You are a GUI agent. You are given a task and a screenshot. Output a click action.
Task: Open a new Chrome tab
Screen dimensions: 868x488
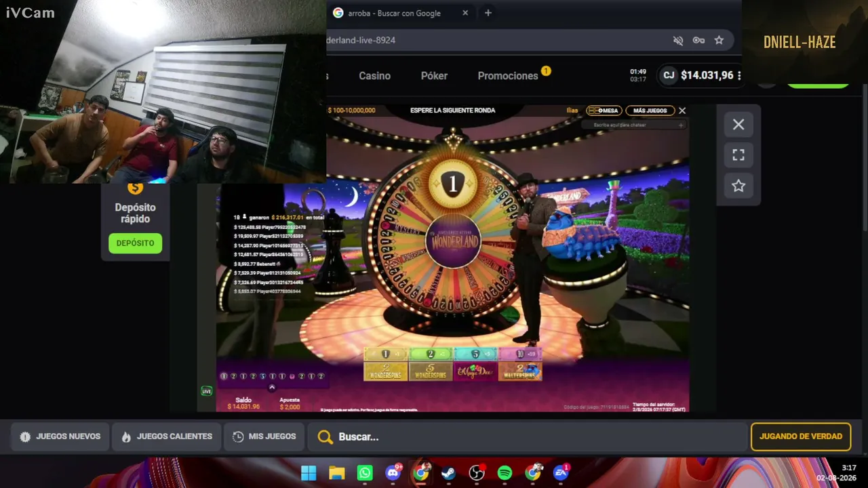[488, 13]
